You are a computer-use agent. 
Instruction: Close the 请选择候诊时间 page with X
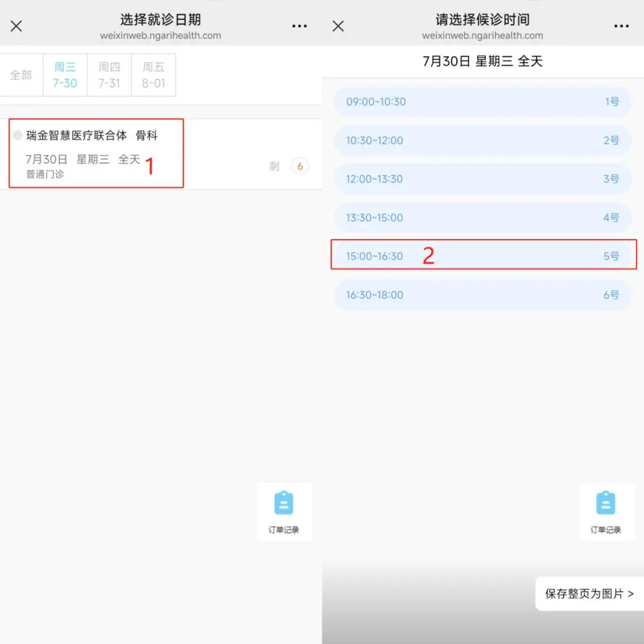(338, 26)
